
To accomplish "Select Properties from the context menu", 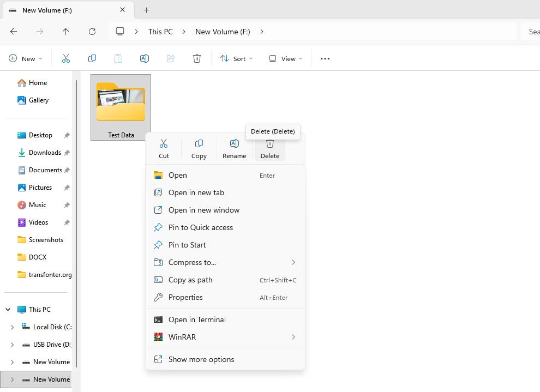I will coord(185,297).
